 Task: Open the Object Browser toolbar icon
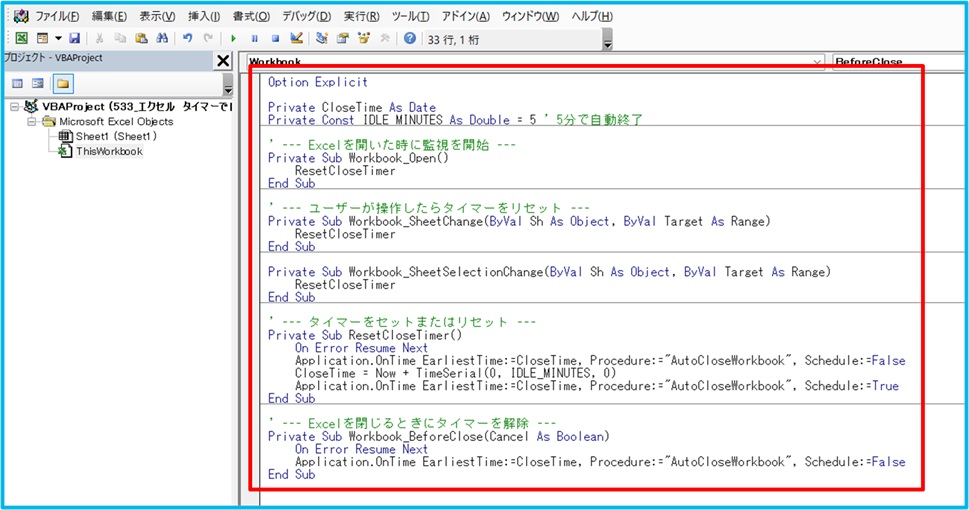[364, 38]
